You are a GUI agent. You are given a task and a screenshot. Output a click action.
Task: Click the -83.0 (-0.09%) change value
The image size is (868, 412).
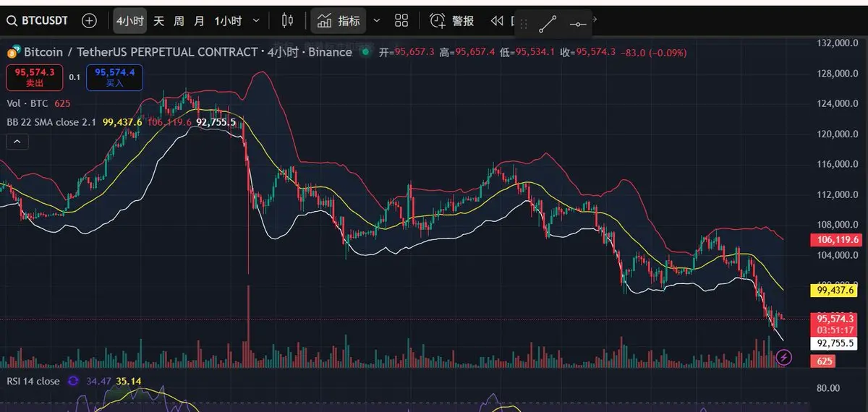[653, 52]
